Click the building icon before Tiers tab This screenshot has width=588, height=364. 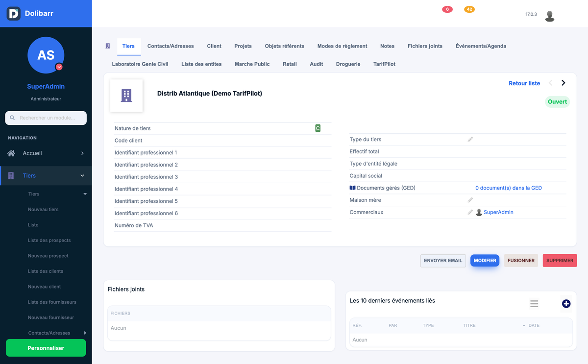[108, 46]
